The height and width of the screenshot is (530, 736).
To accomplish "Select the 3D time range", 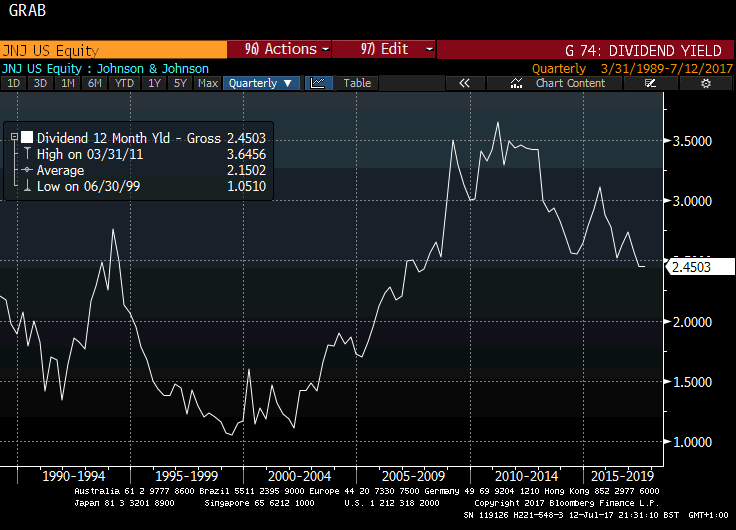I will click(x=40, y=83).
